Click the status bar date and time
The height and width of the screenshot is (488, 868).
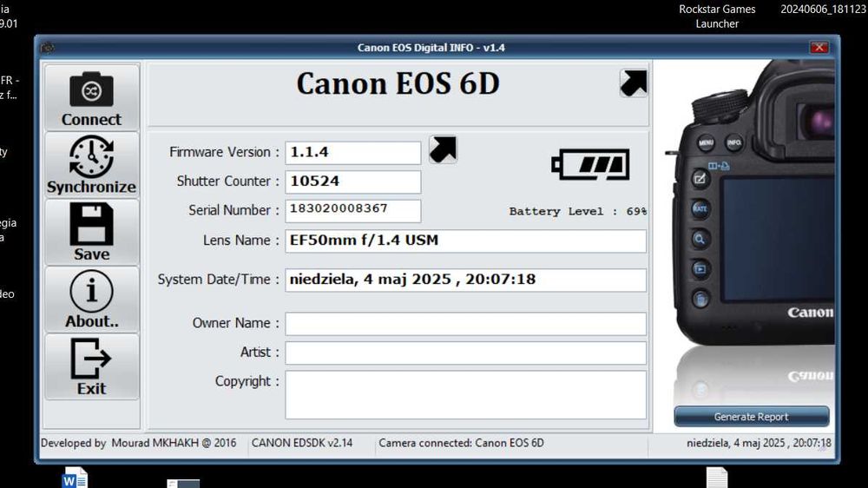pos(759,443)
